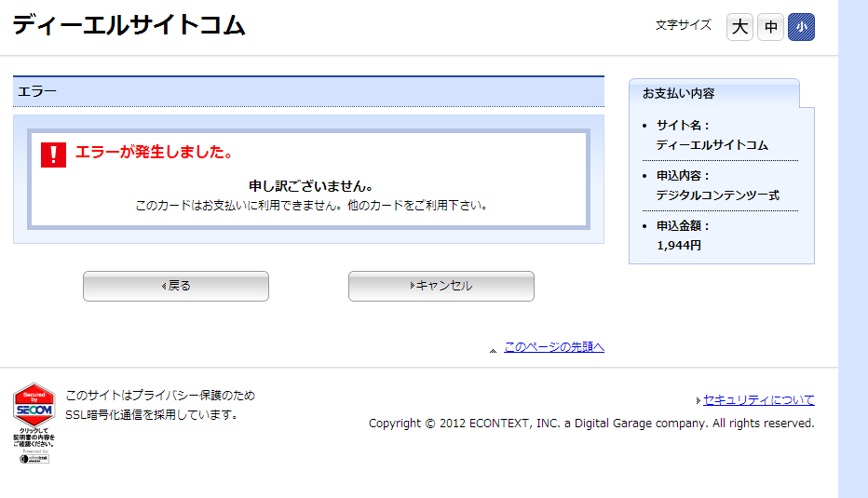Follow the このページの先頭へ link
Image resolution: width=868 pixels, height=498 pixels.
(x=554, y=347)
